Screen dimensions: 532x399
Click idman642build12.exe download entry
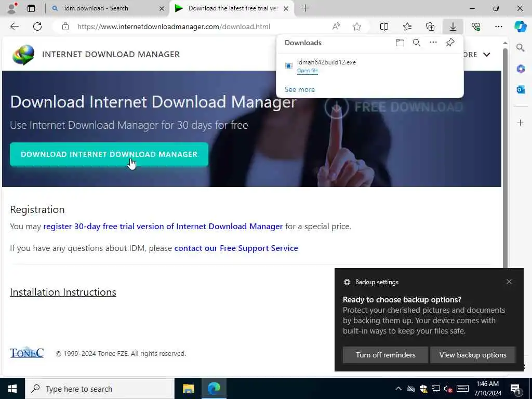click(370, 66)
